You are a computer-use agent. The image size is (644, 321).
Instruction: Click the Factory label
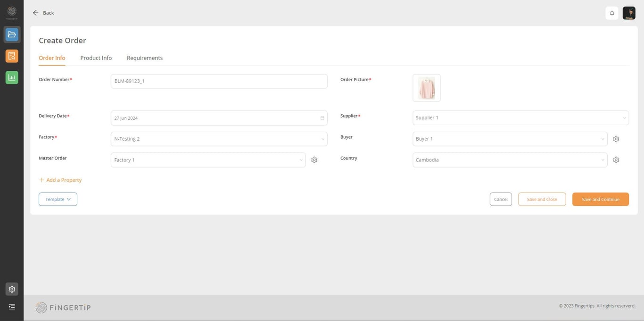point(47,137)
